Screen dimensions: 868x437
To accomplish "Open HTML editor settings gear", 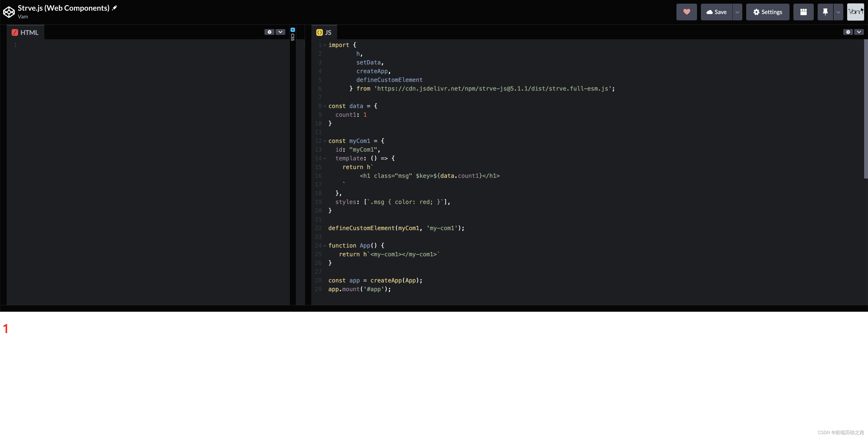I will click(x=269, y=32).
